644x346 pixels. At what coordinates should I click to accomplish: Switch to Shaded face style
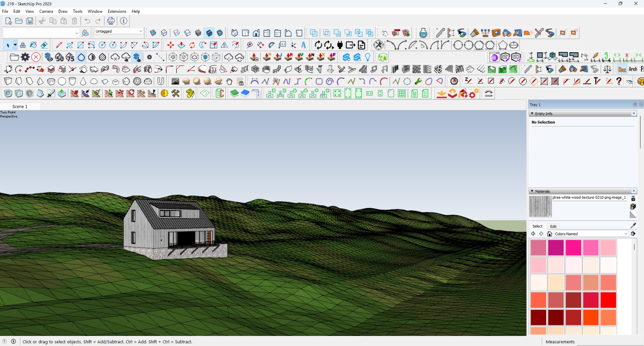[198, 33]
